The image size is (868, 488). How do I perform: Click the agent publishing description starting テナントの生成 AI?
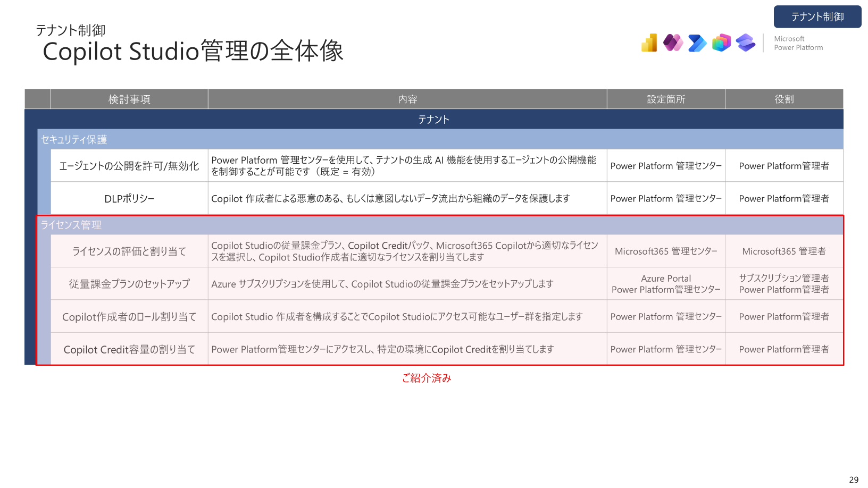point(407,166)
